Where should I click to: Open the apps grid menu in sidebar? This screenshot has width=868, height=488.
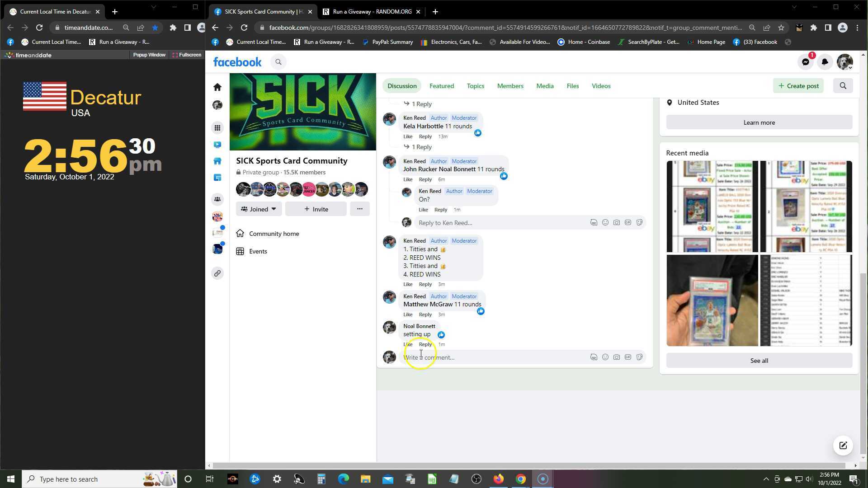click(x=217, y=128)
